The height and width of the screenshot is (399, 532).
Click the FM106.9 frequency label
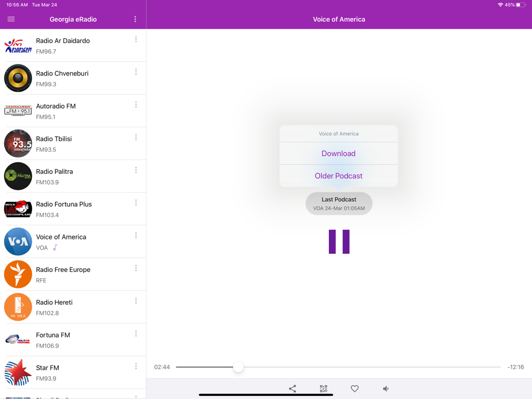47,346
